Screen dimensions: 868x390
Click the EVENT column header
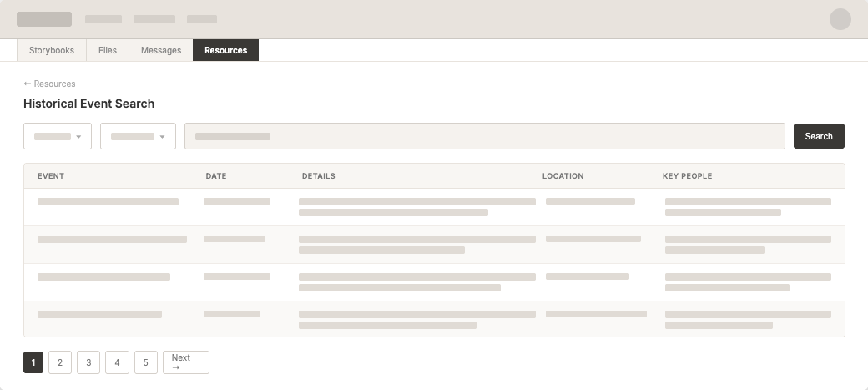point(51,176)
